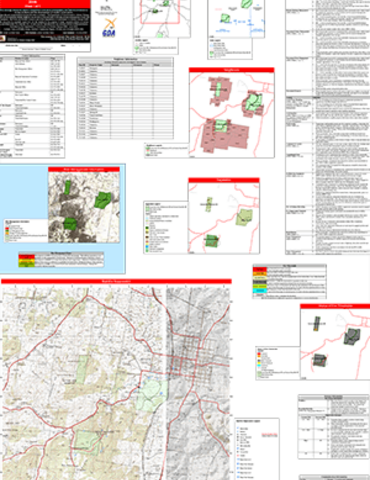Click the legend box beside the vegetation map

coord(166,227)
